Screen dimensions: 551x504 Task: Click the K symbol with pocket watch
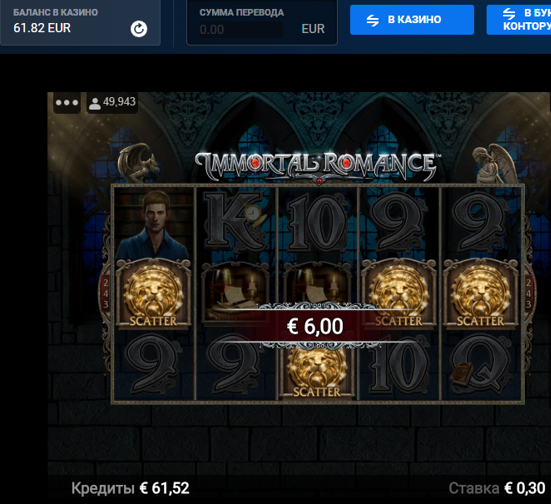[235, 224]
